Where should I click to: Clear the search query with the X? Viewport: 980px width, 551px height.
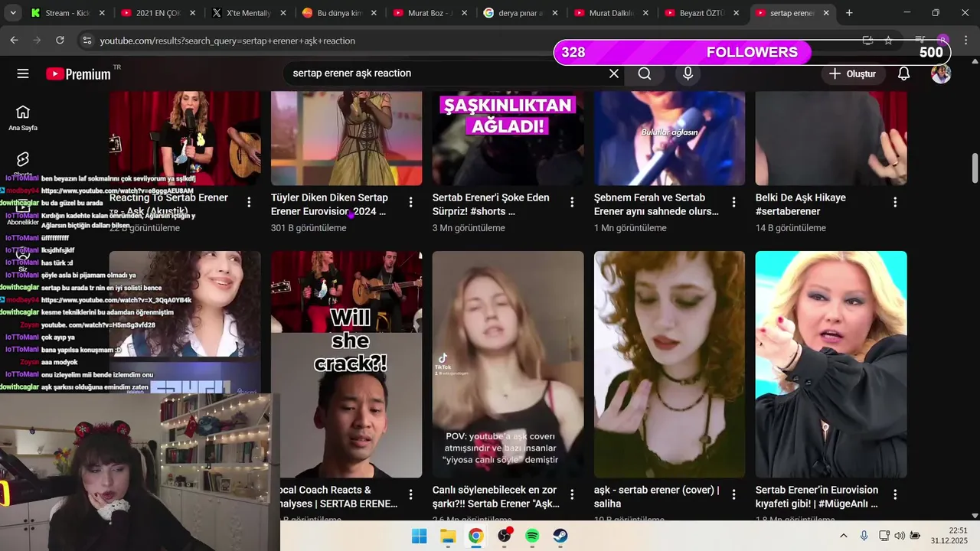click(x=613, y=73)
